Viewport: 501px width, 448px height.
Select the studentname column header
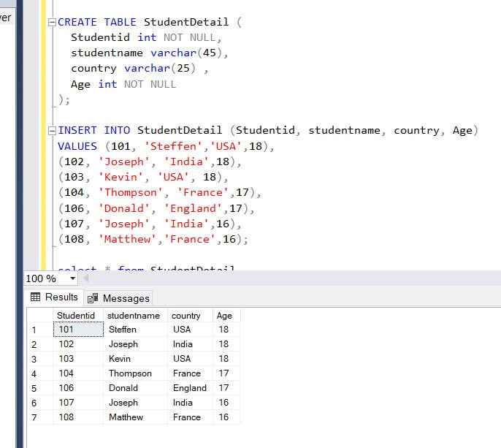click(x=136, y=315)
